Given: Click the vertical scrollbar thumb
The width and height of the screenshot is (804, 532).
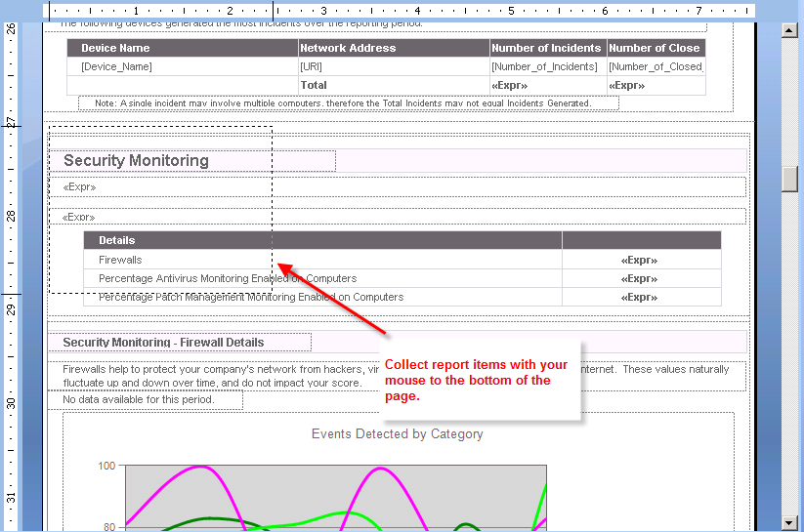Looking at the screenshot, I should tap(790, 179).
